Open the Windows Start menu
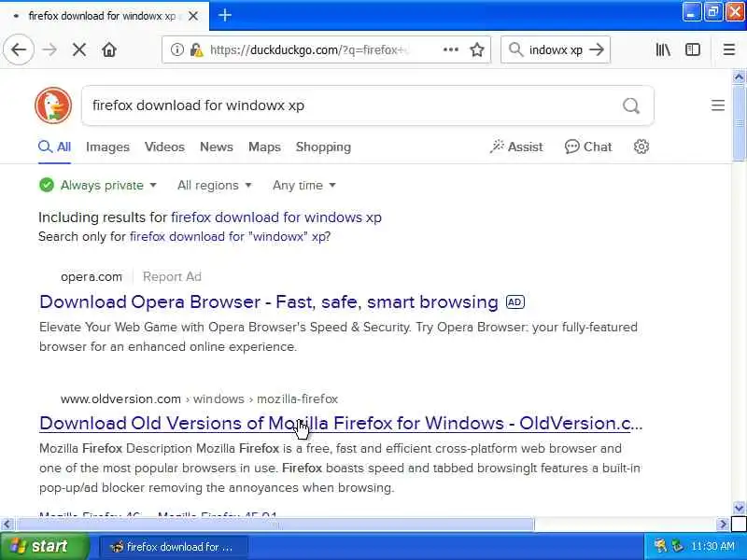The image size is (747, 560). pos(44,546)
